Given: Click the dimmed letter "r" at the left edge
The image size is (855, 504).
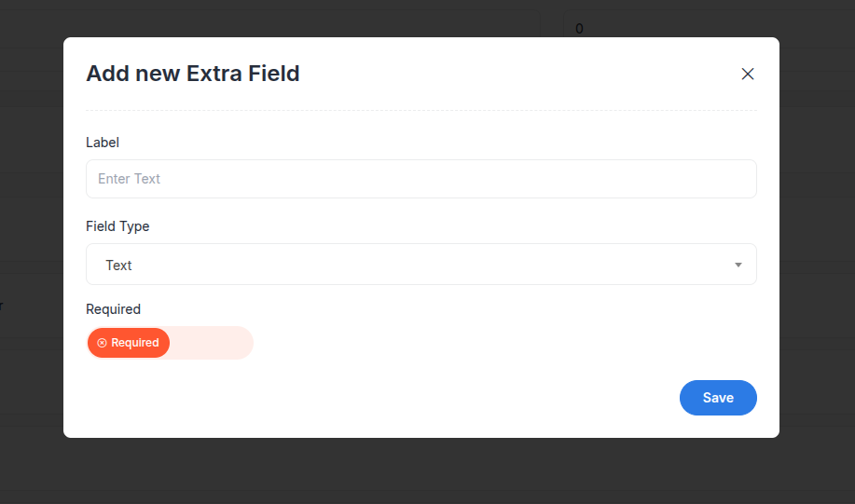Looking at the screenshot, I should click(x=2, y=306).
